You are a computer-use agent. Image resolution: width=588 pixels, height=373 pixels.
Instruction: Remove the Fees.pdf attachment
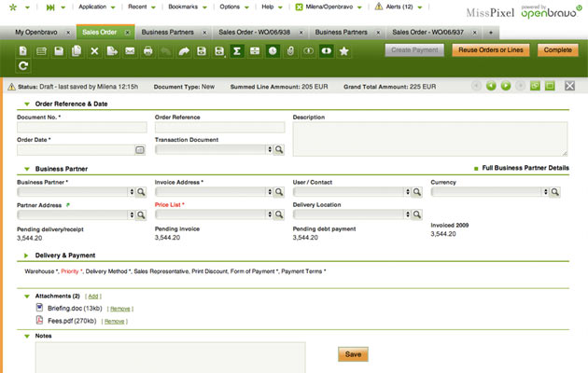115,322
